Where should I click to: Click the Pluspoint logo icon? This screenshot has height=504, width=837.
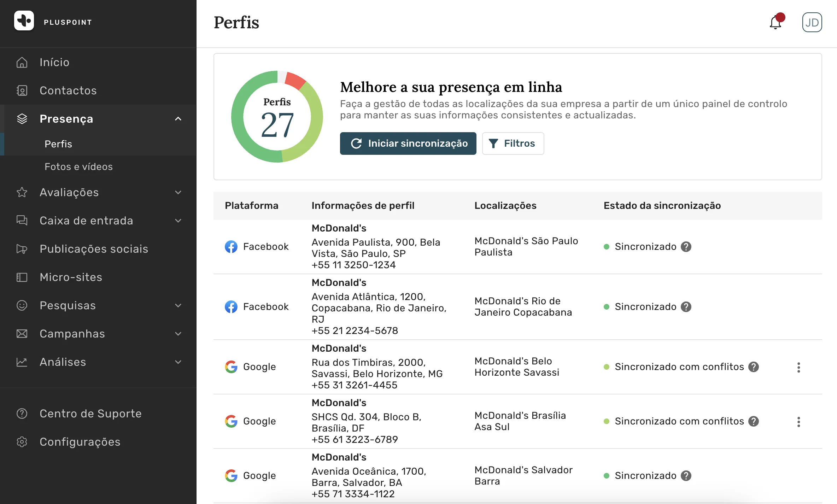pyautogui.click(x=24, y=20)
